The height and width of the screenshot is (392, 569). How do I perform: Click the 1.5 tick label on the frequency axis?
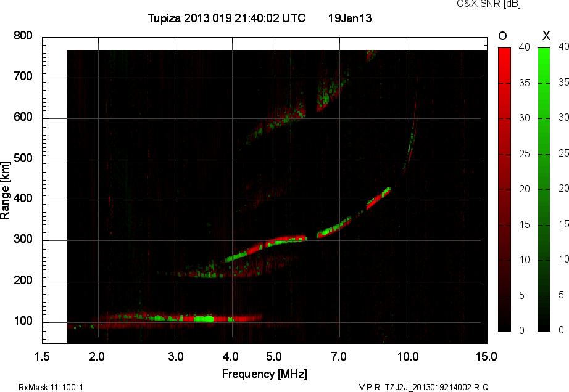pos(42,357)
